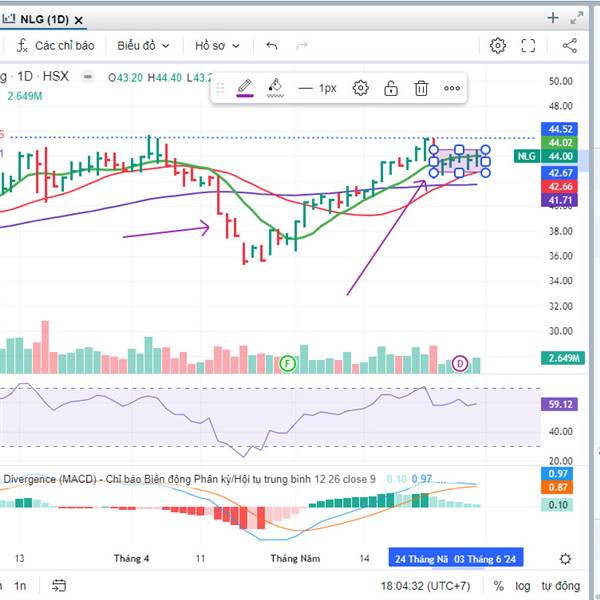This screenshot has width=600, height=600.
Task: Change the drawing background fill color
Action: (275, 88)
